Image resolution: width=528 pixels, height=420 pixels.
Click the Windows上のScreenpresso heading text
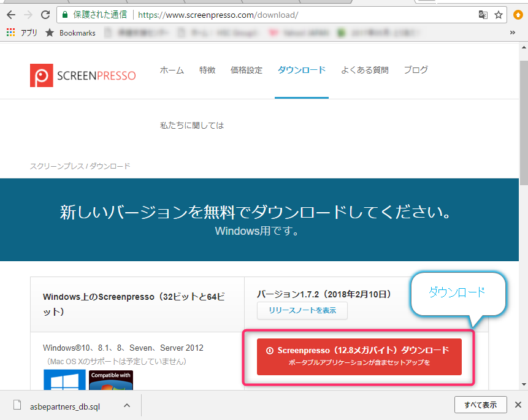coord(134,304)
